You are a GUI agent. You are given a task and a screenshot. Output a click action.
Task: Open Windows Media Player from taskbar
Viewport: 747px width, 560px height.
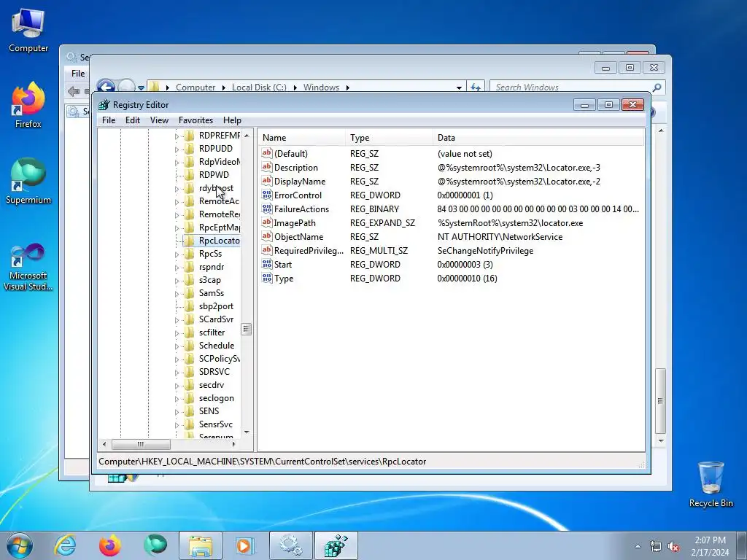[245, 545]
